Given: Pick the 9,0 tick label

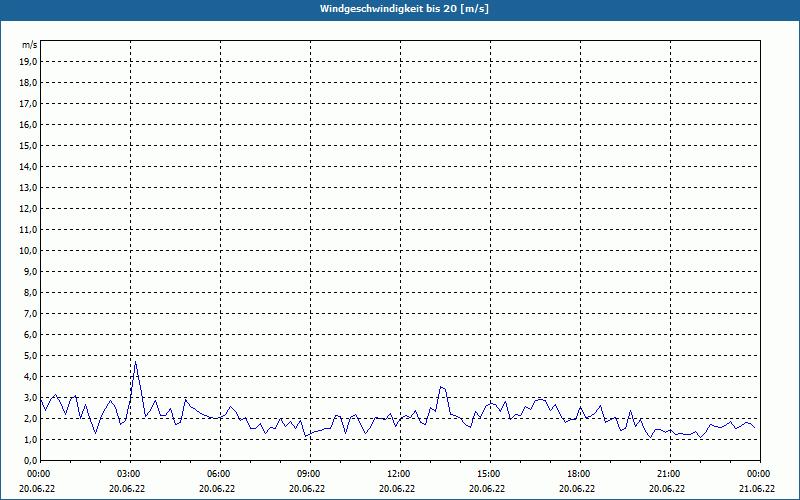Looking at the screenshot, I should (x=31, y=271).
